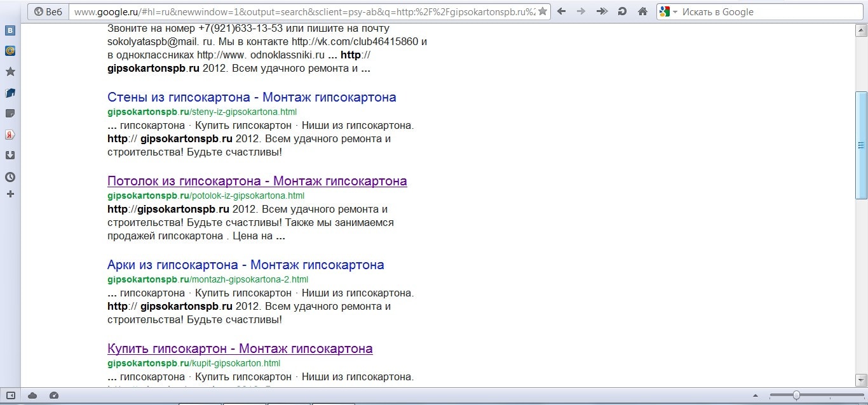Bookmark page using address bar star
This screenshot has height=405, width=868.
[542, 11]
